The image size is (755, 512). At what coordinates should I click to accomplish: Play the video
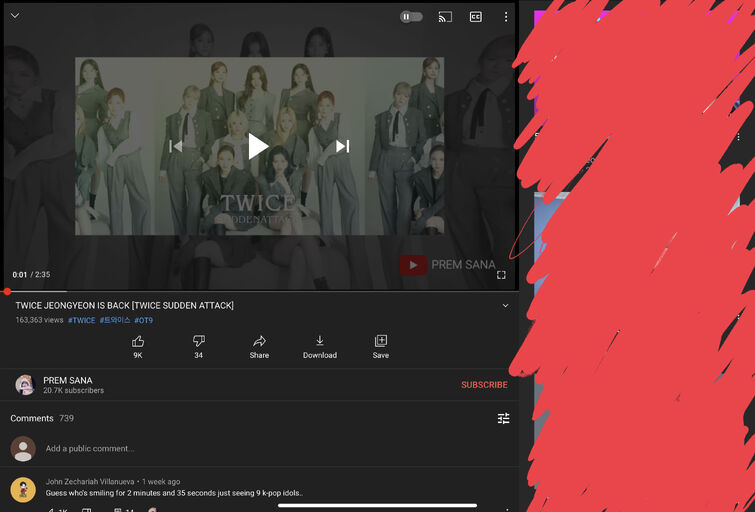coord(258,146)
